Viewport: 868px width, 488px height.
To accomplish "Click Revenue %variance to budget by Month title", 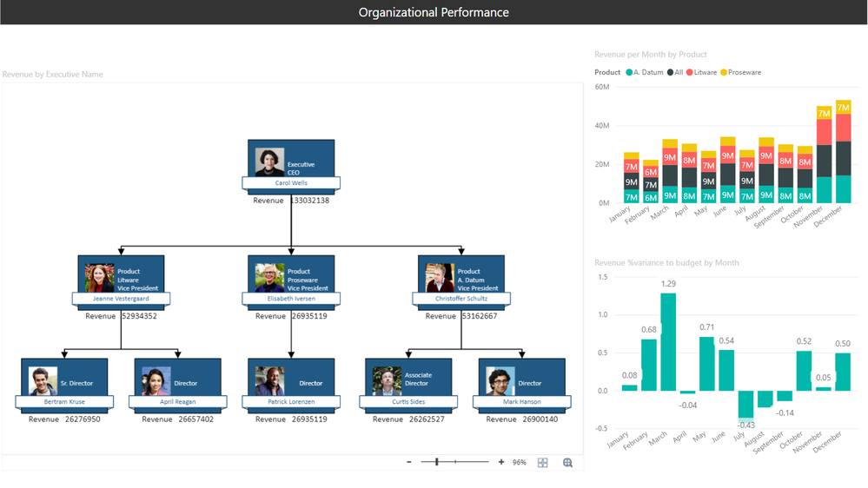I will pyautogui.click(x=666, y=263).
